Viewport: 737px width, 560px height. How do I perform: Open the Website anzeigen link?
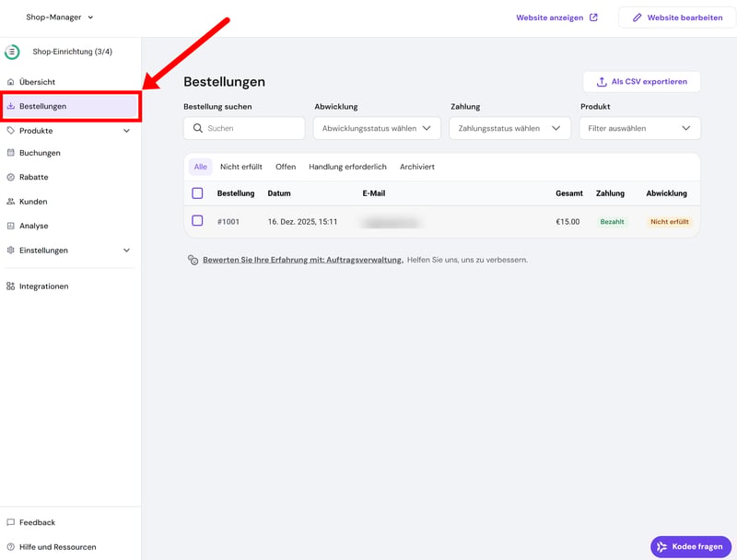pos(556,17)
